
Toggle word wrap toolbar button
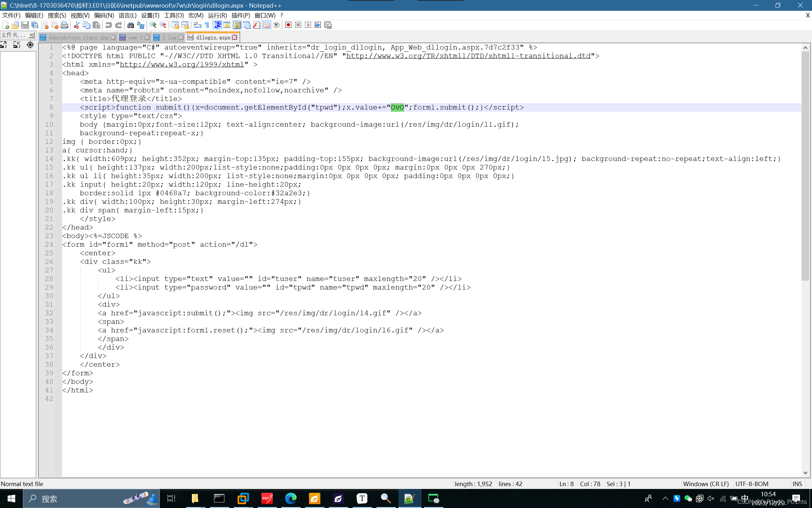click(x=197, y=25)
